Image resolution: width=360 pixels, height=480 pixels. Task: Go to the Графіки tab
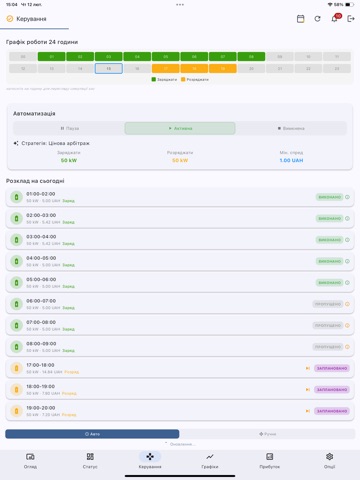pos(210,461)
